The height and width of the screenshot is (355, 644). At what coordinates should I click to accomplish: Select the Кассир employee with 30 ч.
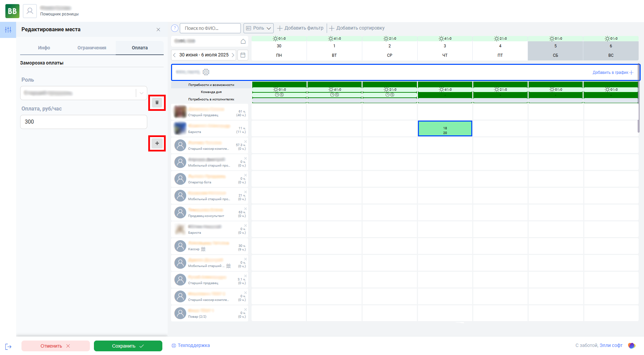tap(210, 246)
